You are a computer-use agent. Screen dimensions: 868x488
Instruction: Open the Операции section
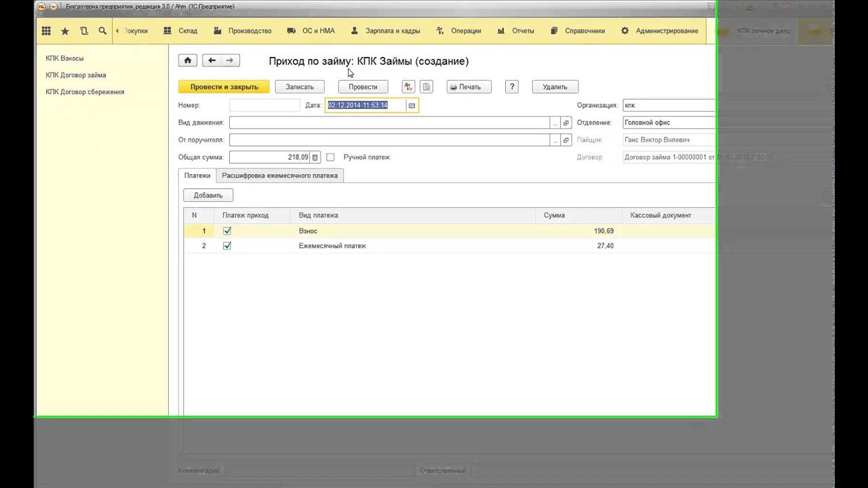coord(458,30)
